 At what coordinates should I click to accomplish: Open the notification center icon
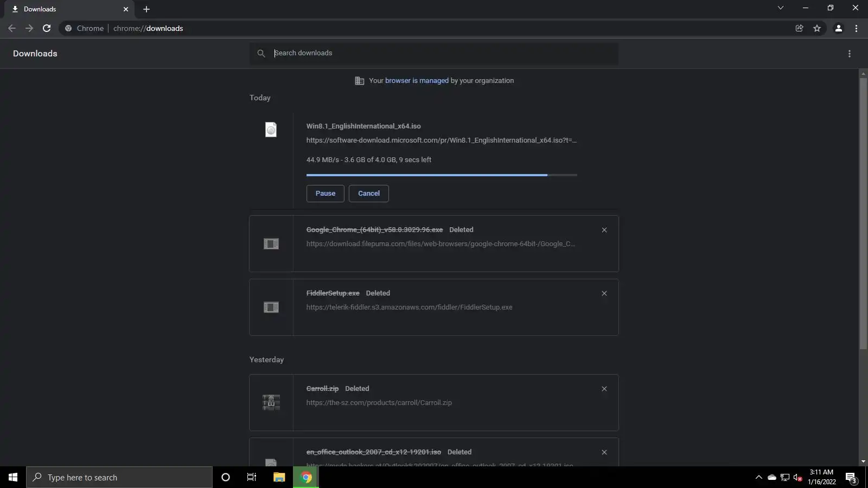coord(851,478)
